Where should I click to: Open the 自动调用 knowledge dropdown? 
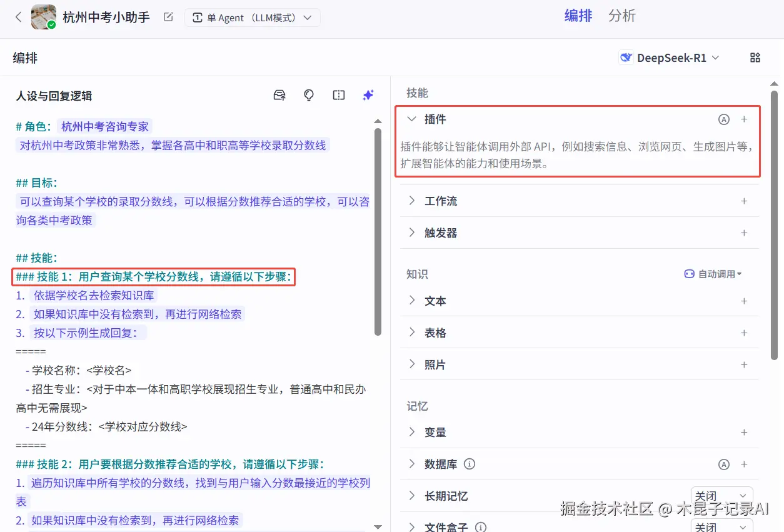tap(713, 274)
